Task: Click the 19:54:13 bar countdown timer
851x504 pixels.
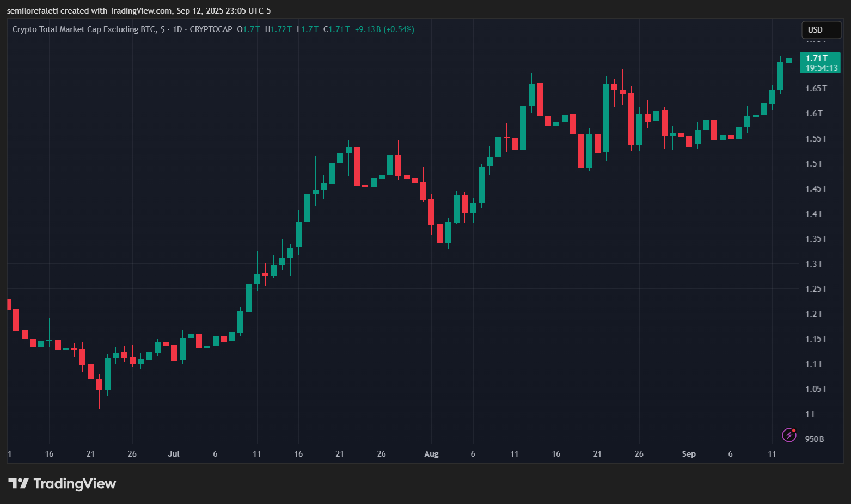Action: [x=821, y=69]
